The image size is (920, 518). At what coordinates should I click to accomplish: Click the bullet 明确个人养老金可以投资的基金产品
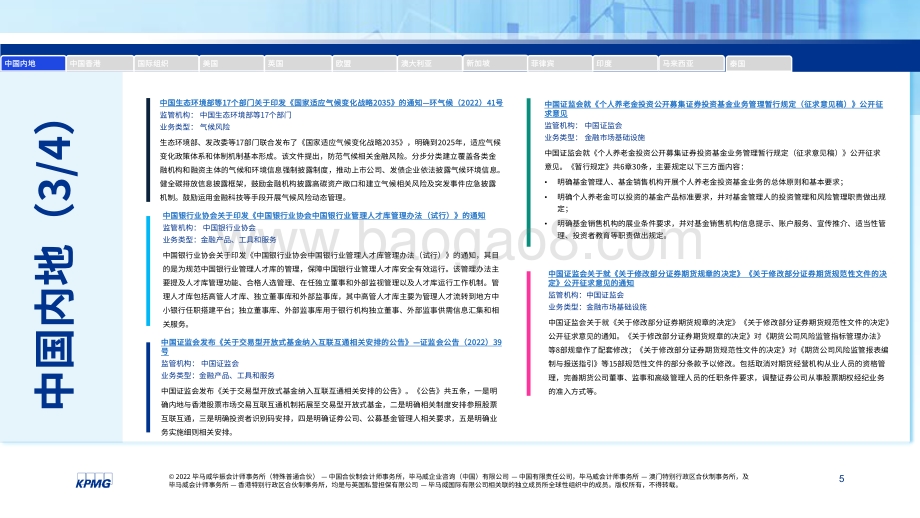[722, 203]
